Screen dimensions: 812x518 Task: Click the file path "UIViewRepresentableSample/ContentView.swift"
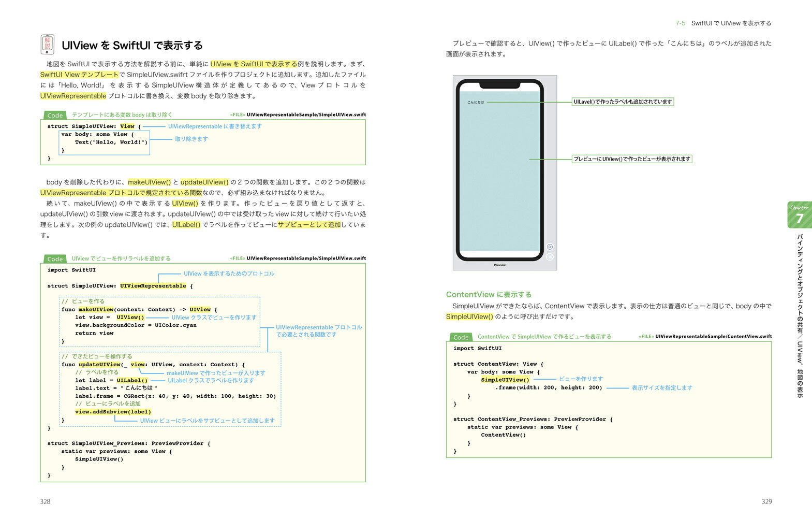713,337
